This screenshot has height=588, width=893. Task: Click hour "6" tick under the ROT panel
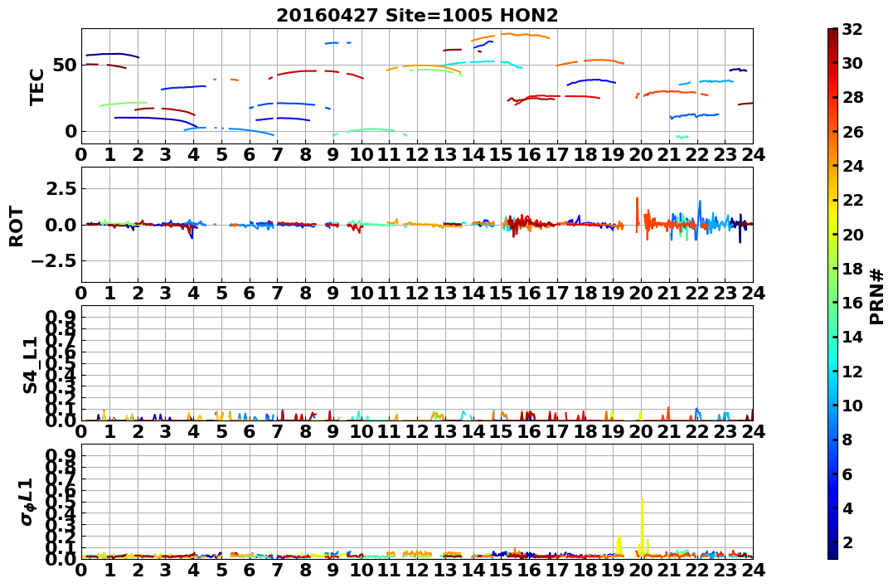coord(250,293)
